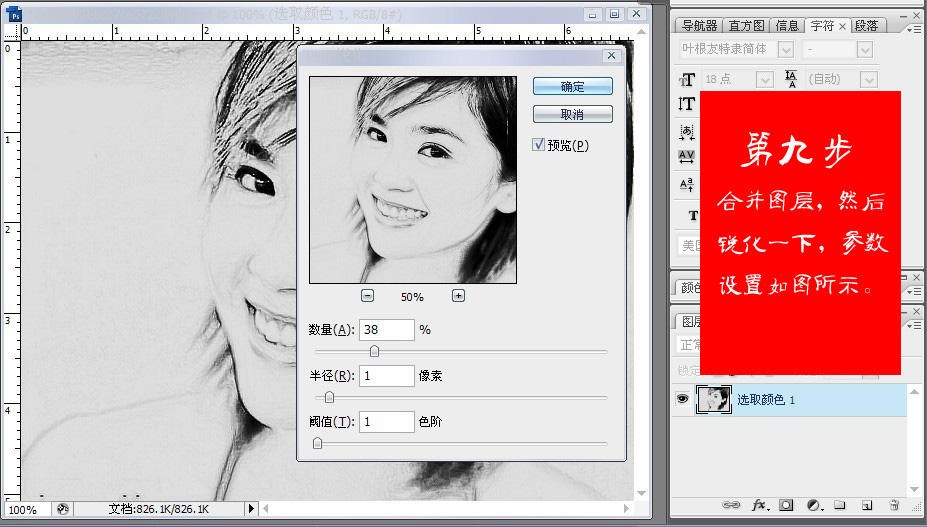This screenshot has width=927, height=527.
Task: Open the 正常 blend mode dropdown
Action: pos(688,344)
